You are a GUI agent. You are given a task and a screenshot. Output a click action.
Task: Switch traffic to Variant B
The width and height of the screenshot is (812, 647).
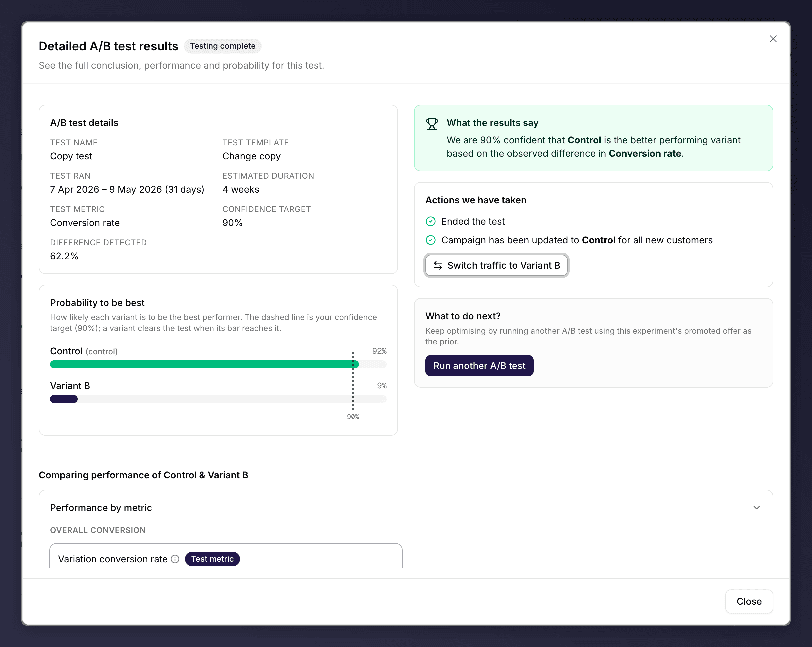pos(496,266)
